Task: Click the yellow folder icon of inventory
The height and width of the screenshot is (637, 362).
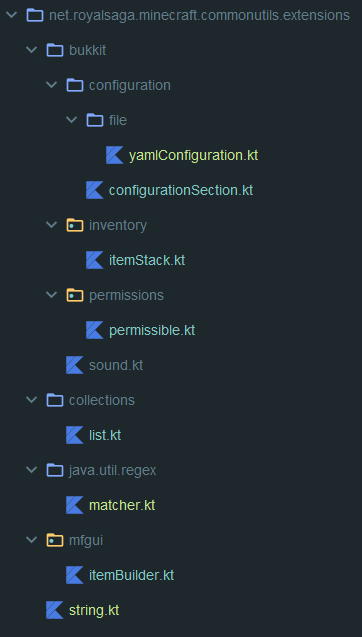Action: click(75, 225)
